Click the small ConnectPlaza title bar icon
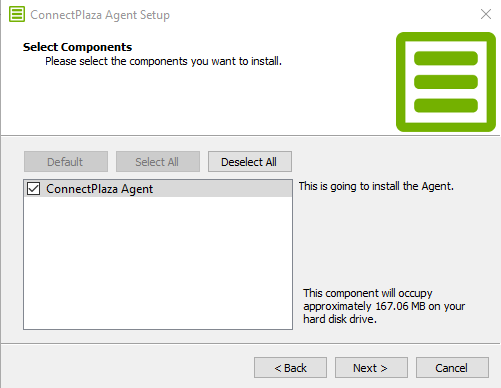The width and height of the screenshot is (501, 388). (x=17, y=15)
